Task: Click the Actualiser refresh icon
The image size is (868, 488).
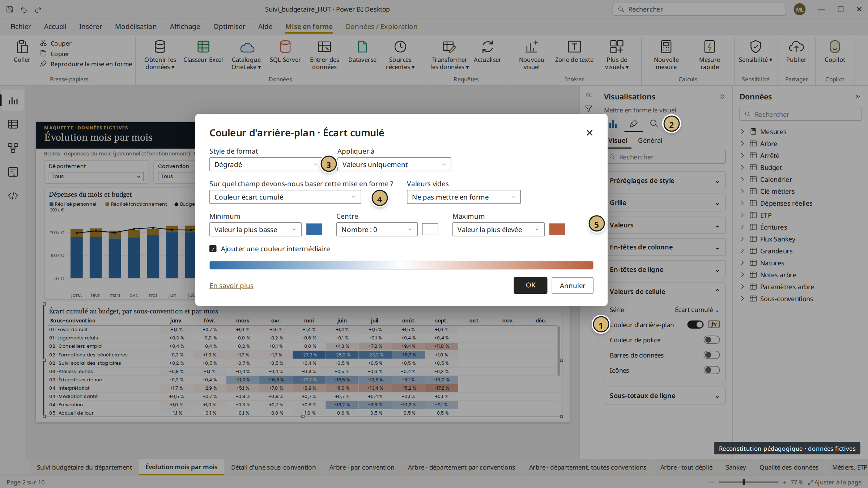Action: [x=487, y=47]
